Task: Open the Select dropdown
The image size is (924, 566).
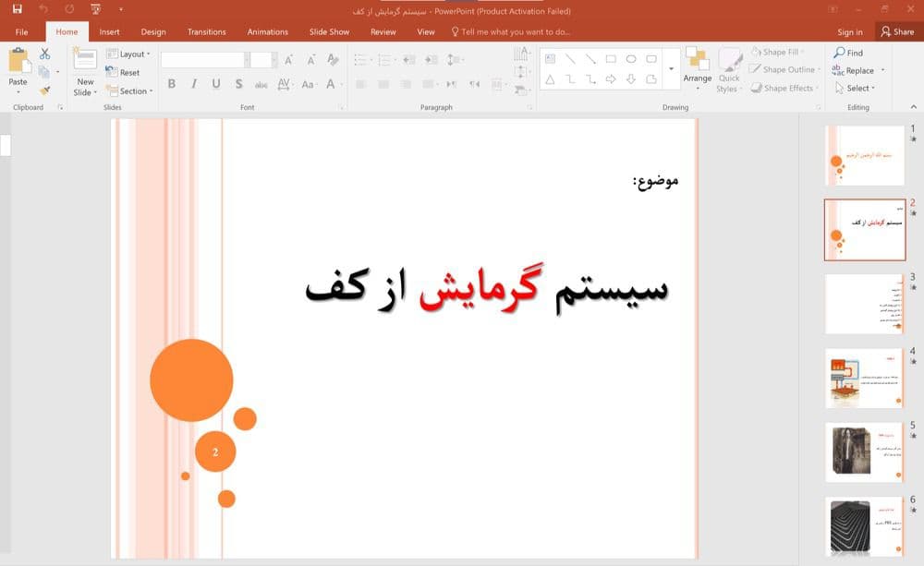Action: pyautogui.click(x=855, y=89)
